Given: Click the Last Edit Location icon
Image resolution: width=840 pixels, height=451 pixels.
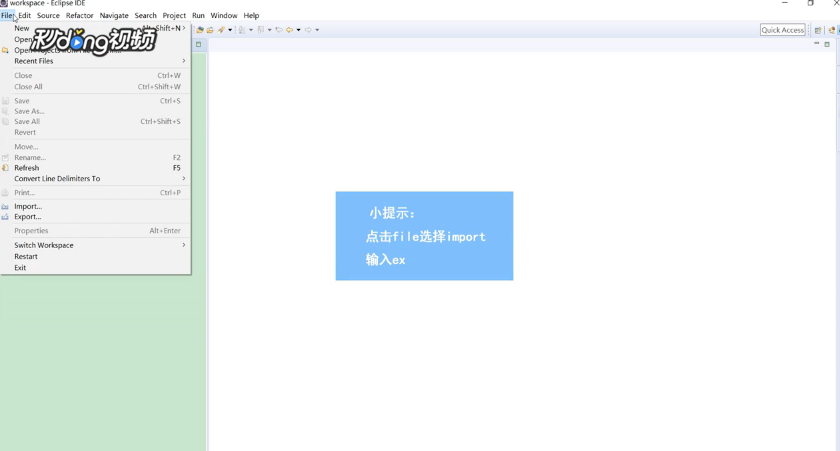Looking at the screenshot, I should pyautogui.click(x=279, y=30).
